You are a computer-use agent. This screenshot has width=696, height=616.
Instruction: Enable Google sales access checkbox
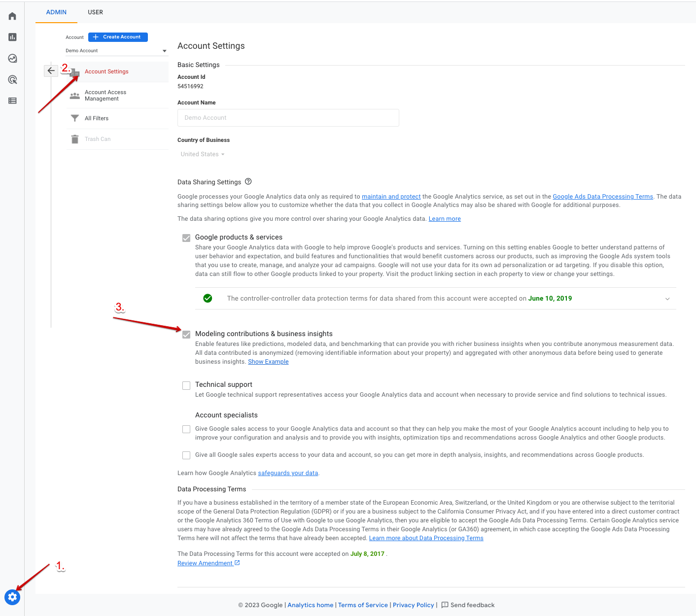[186, 429]
